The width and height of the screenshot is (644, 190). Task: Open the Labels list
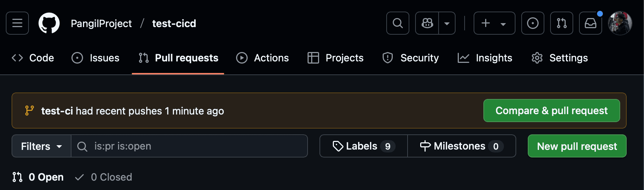point(364,146)
